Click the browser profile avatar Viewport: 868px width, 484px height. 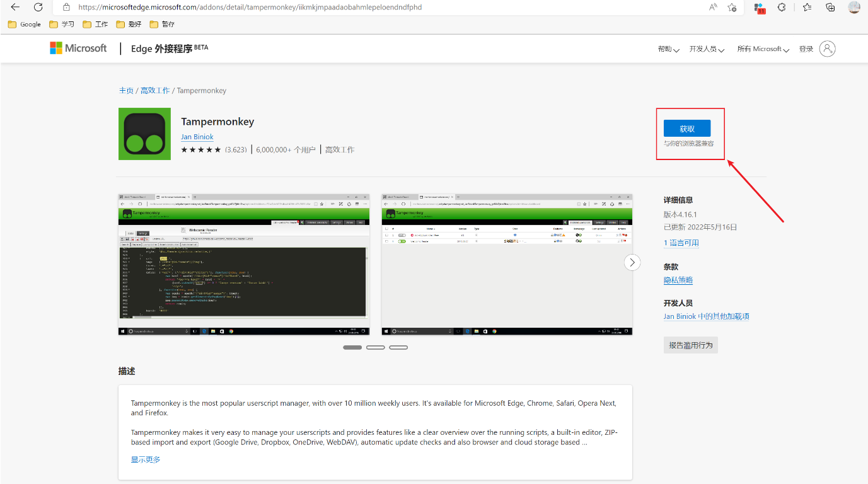[x=854, y=7]
